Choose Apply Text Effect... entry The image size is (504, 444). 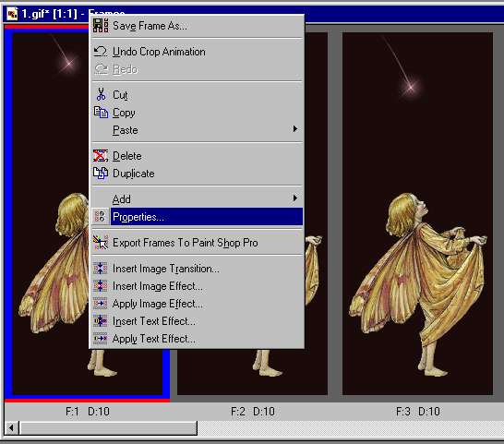(x=197, y=339)
